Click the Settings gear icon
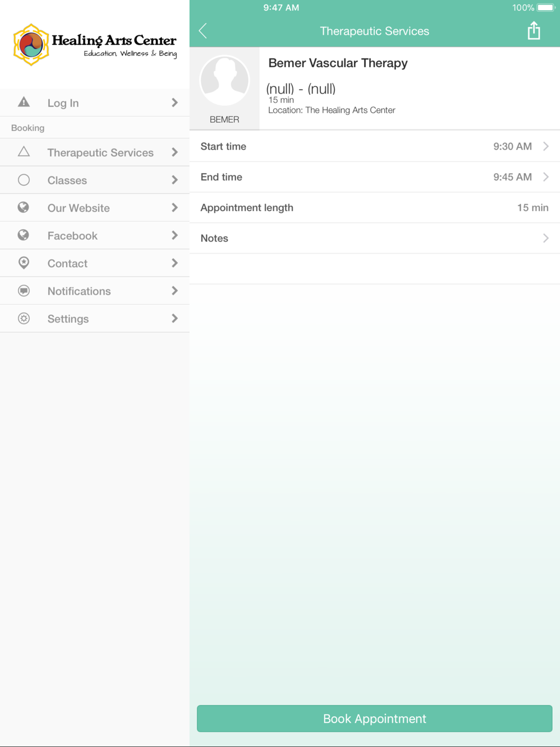Image resolution: width=560 pixels, height=747 pixels. click(x=24, y=318)
